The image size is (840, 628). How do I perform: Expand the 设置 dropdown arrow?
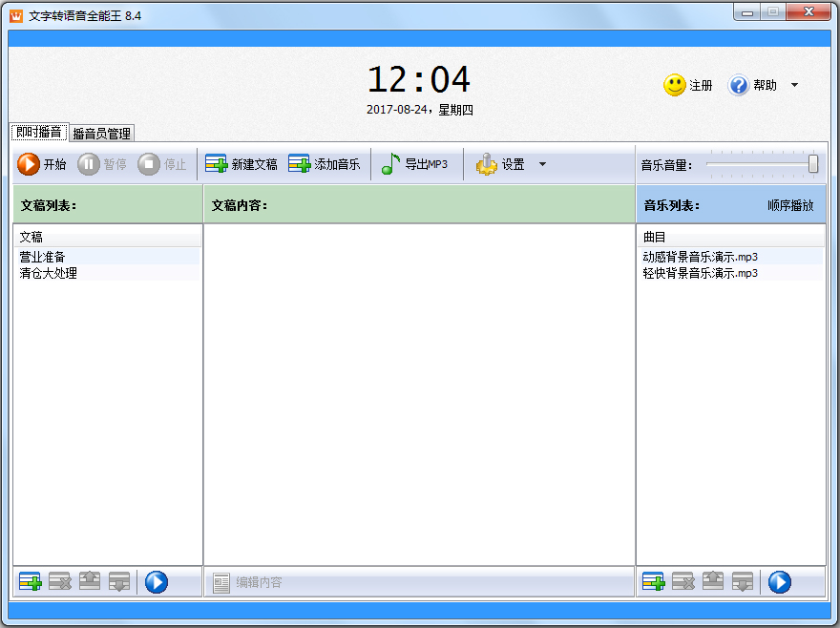coord(543,164)
